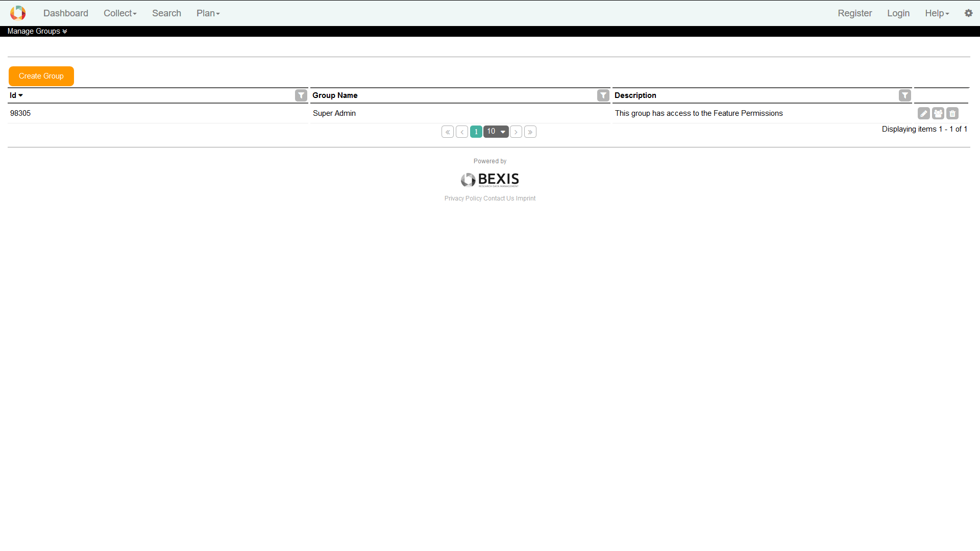
Task: Open the Privacy Policy link
Action: coord(463,198)
